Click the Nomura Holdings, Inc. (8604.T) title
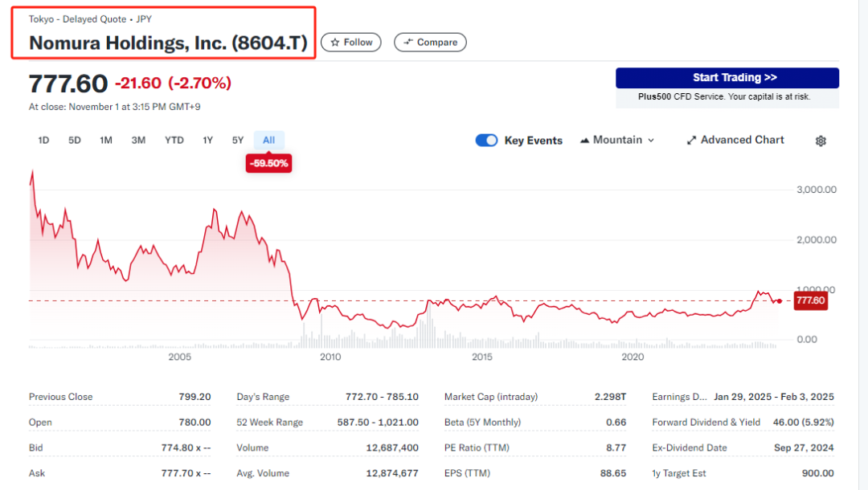Image resolution: width=868 pixels, height=490 pixels. tap(168, 43)
